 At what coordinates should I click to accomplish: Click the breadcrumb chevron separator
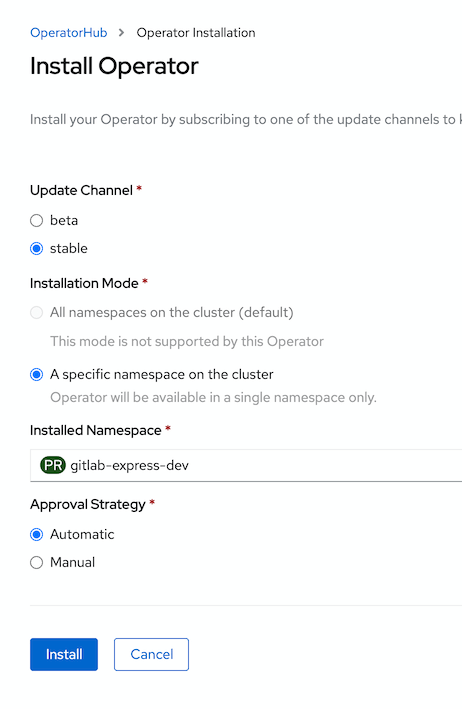click(x=121, y=33)
